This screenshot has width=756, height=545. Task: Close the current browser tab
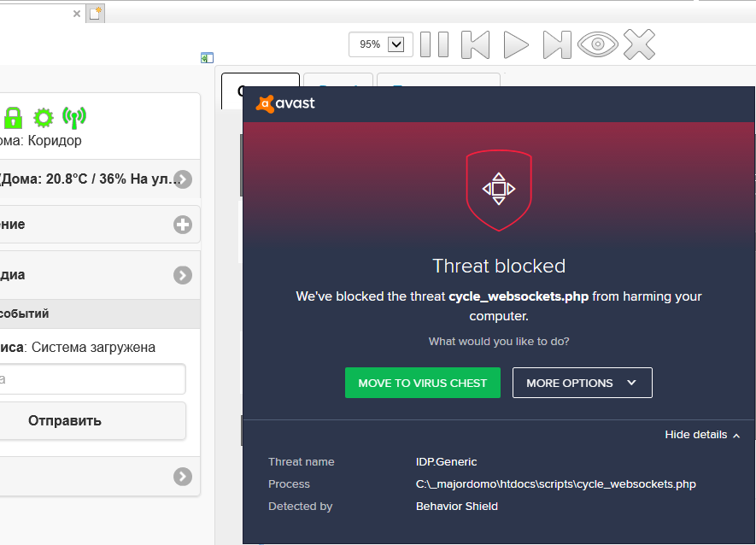pyautogui.click(x=77, y=14)
